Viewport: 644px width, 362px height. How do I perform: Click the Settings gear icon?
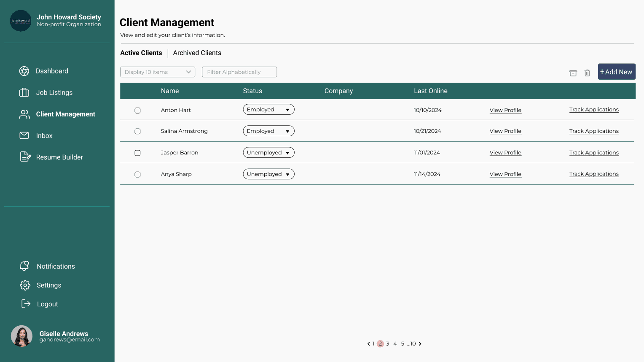[x=25, y=285]
